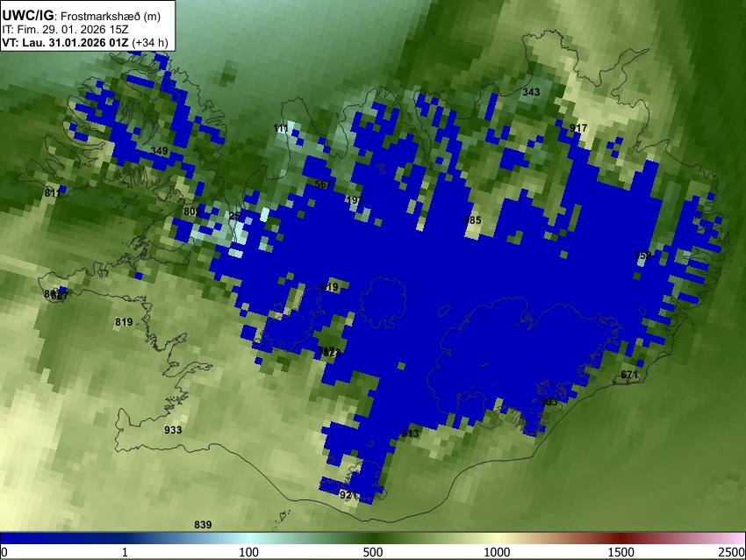
Task: Click the legend tick label 1000
Action: pos(497,552)
